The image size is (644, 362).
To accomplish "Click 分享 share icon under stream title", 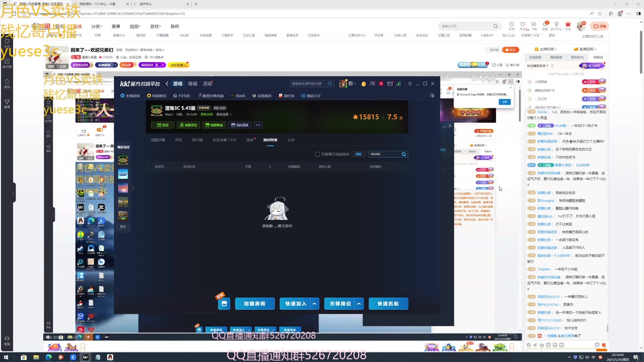I will point(497,65).
